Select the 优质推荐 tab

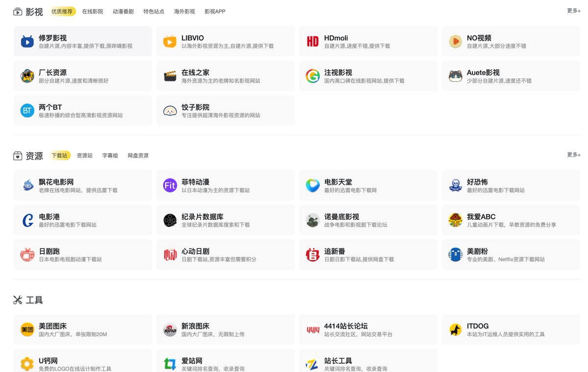[62, 11]
